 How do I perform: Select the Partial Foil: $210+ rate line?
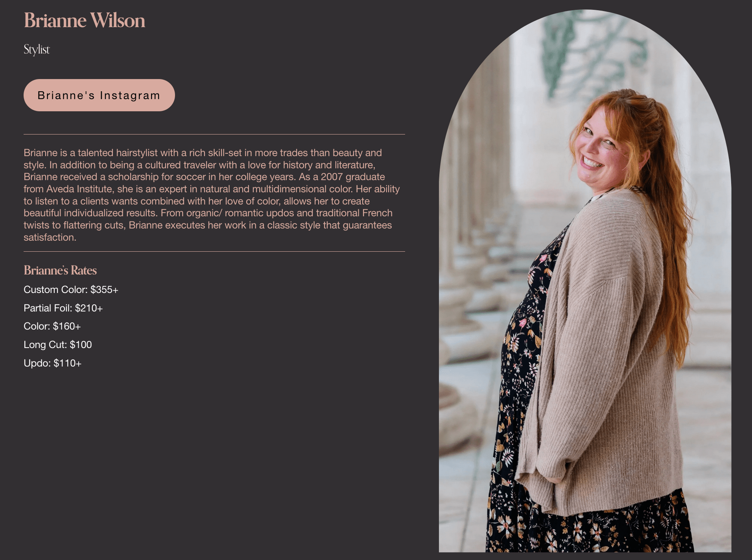[63, 308]
